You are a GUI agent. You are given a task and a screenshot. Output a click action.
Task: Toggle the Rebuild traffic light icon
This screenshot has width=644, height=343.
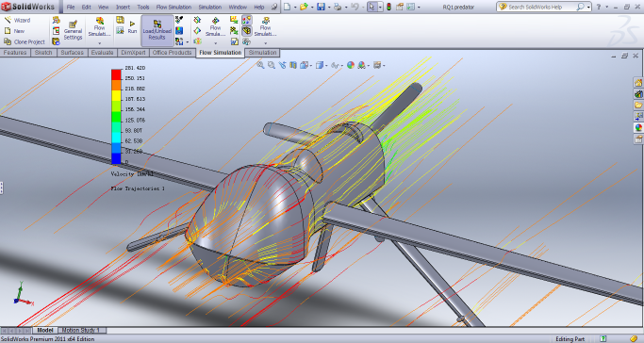[x=388, y=7]
